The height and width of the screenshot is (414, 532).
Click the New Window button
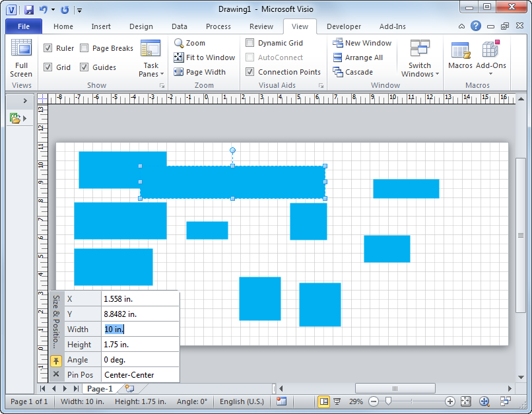[362, 43]
